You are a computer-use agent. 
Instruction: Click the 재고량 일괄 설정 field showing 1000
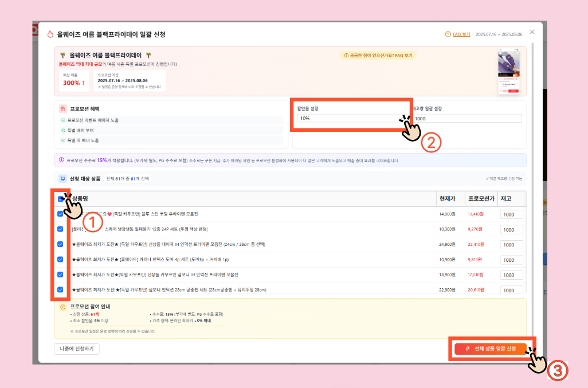click(x=467, y=119)
